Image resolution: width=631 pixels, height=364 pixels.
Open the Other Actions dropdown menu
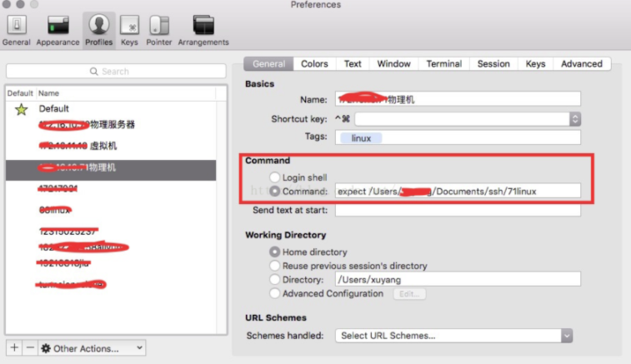[93, 348]
